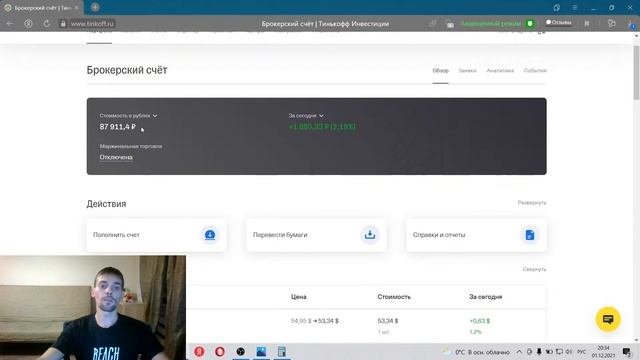Click the Цена column header

[299, 297]
